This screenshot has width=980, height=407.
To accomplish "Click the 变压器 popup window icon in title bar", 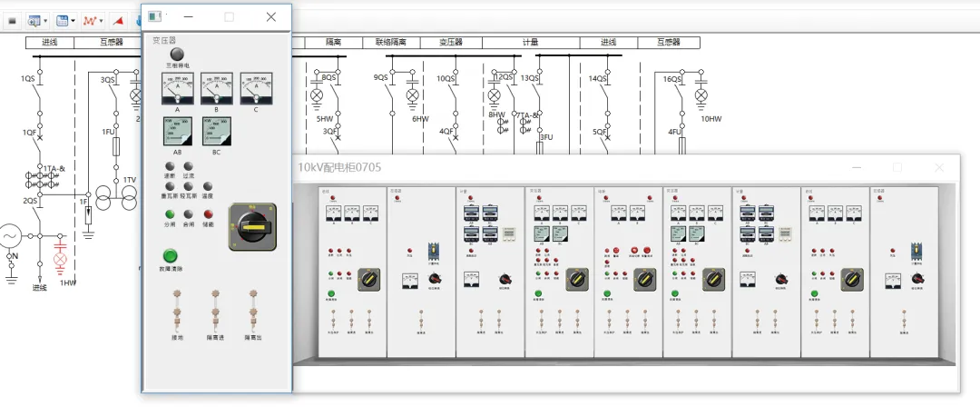I will 155,17.
